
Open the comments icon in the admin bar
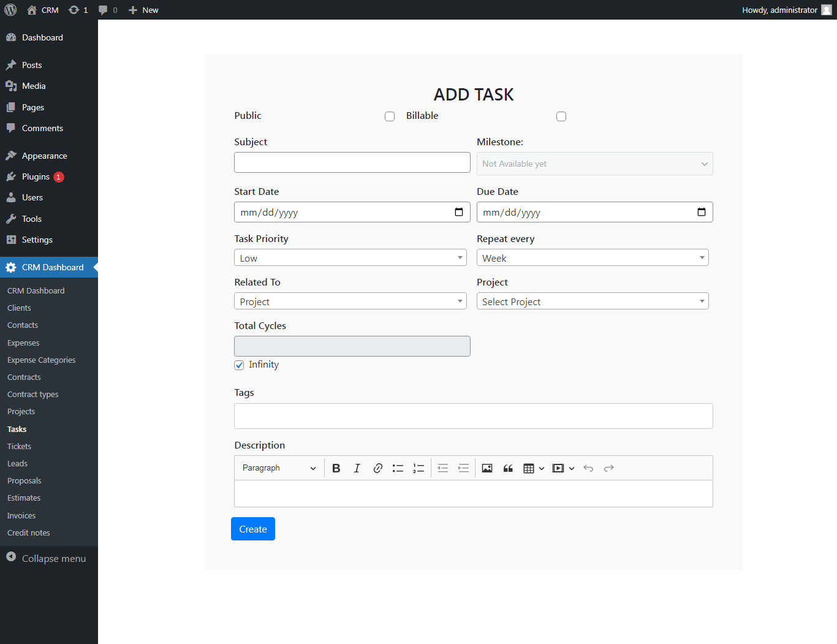[x=104, y=9]
